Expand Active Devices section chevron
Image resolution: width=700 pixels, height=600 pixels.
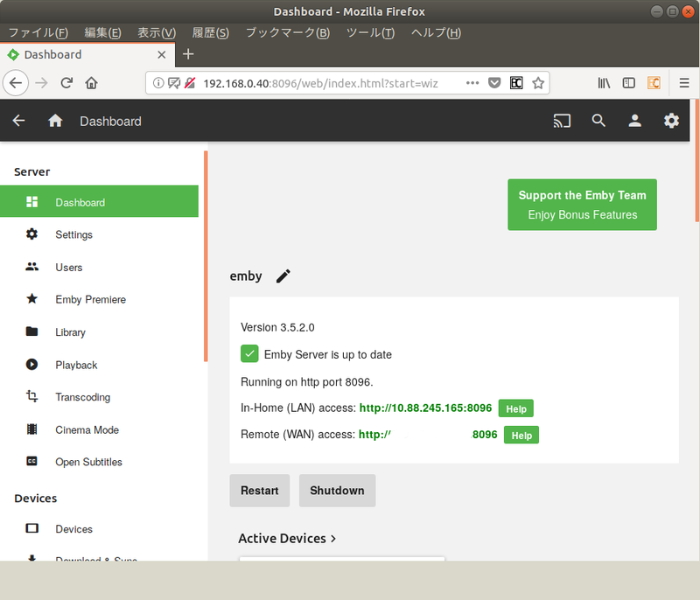[333, 539]
